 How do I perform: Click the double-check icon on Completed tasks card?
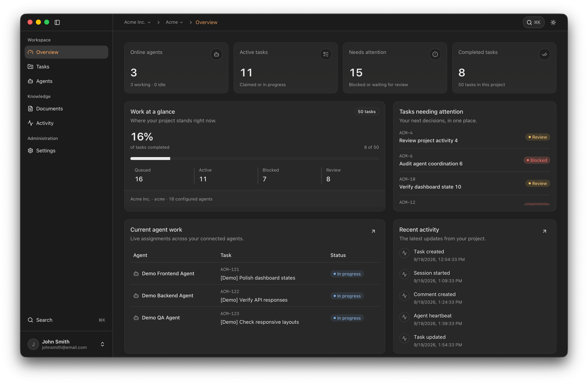tap(545, 54)
